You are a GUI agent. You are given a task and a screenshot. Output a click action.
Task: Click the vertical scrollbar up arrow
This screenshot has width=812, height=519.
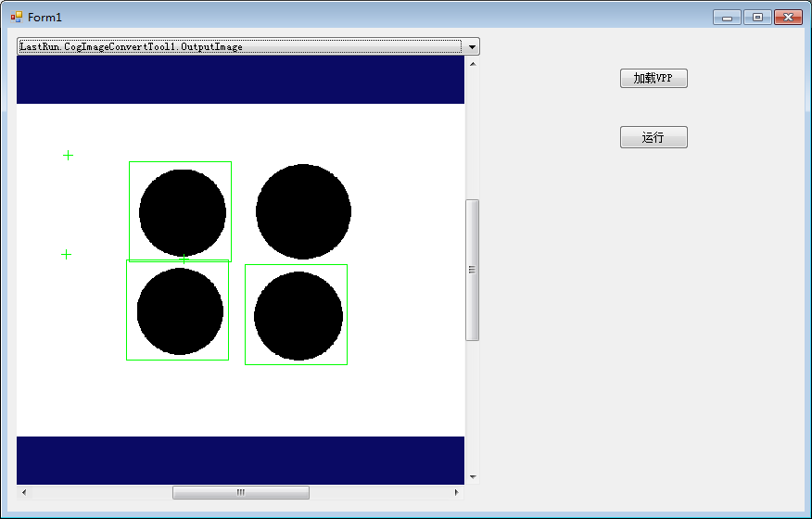pyautogui.click(x=473, y=64)
